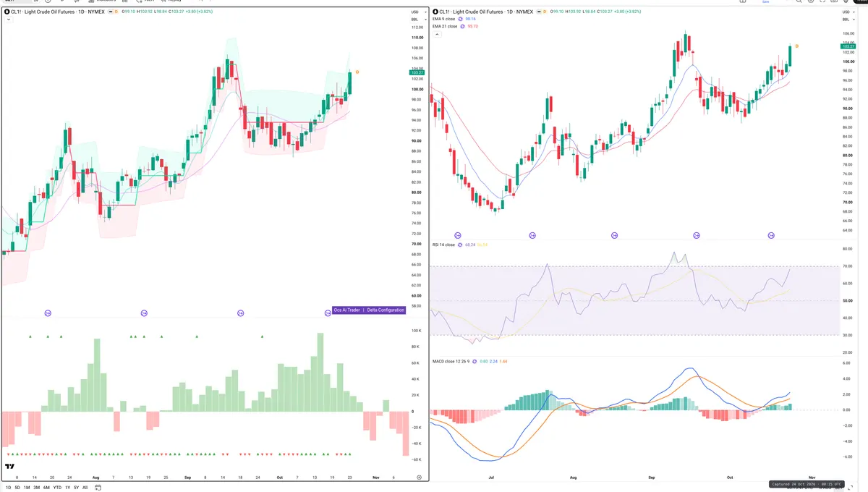Screen dimensions: 868x492
Task: Set time range to 6M
Action: tap(46, 487)
